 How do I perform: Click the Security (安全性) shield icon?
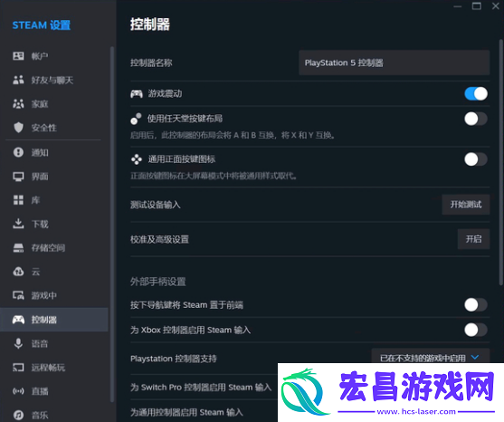(x=18, y=128)
